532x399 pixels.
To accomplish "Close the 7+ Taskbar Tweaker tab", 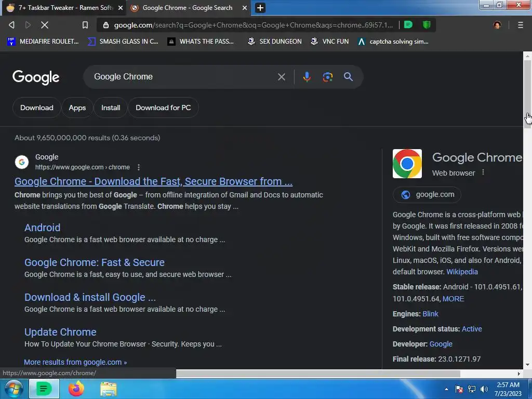I will (x=121, y=8).
